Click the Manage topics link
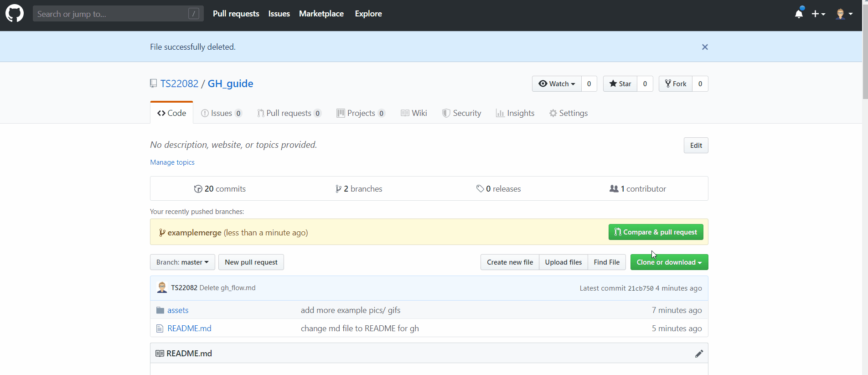The image size is (868, 375). point(172,162)
